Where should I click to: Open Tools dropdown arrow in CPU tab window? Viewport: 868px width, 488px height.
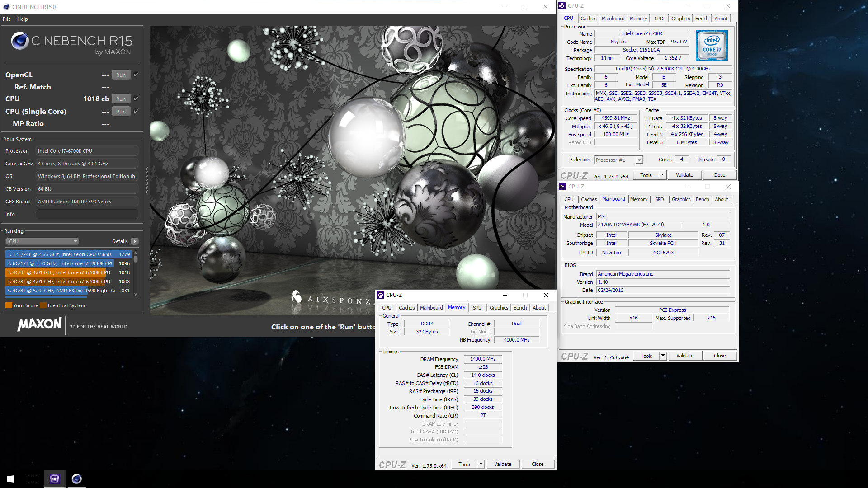pyautogui.click(x=662, y=175)
